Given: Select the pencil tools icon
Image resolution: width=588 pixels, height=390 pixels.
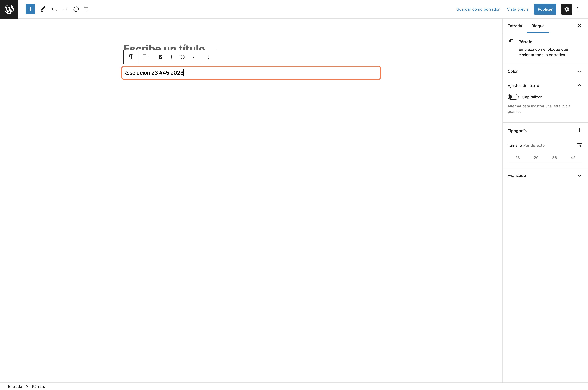Looking at the screenshot, I should pos(43,9).
